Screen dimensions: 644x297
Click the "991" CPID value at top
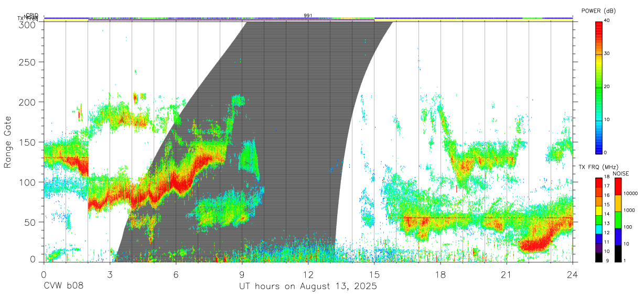(x=308, y=15)
